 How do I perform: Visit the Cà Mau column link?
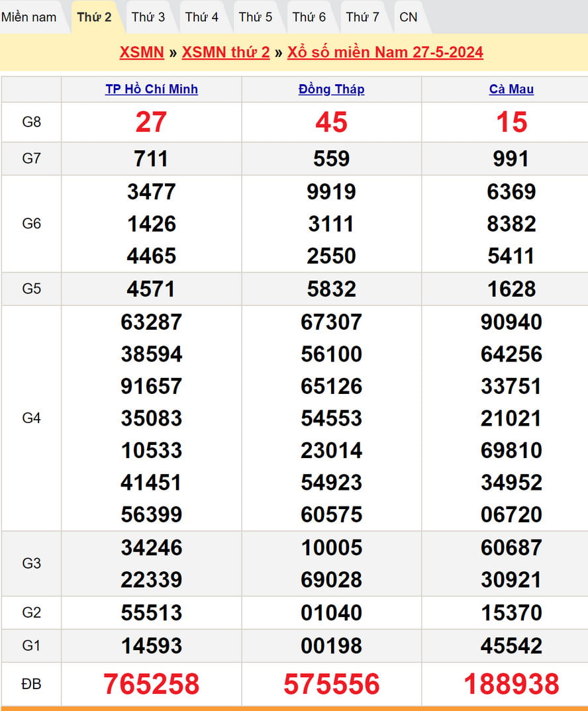[511, 89]
